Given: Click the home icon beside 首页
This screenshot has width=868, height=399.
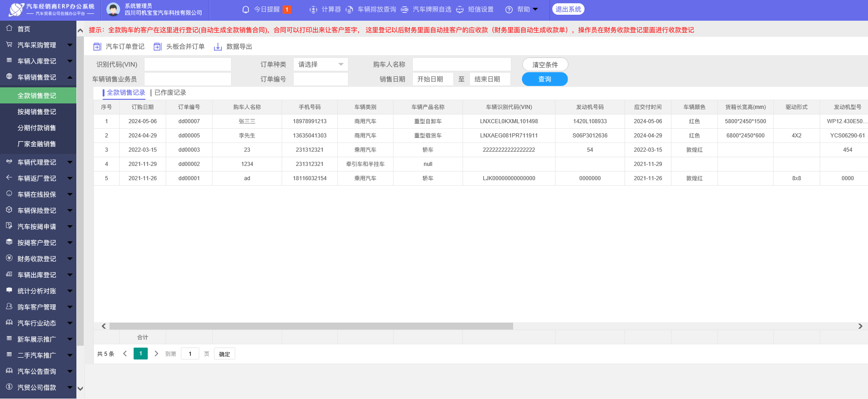Looking at the screenshot, I should pos(9,28).
